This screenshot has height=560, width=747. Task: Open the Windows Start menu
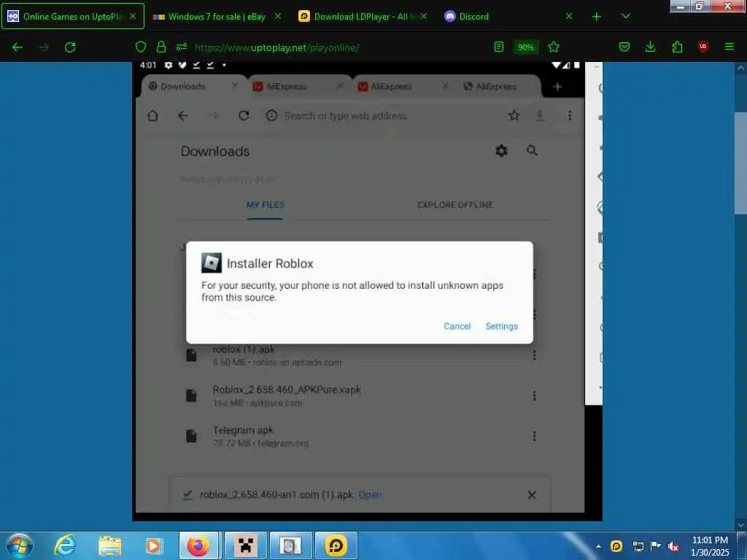pyautogui.click(x=19, y=545)
